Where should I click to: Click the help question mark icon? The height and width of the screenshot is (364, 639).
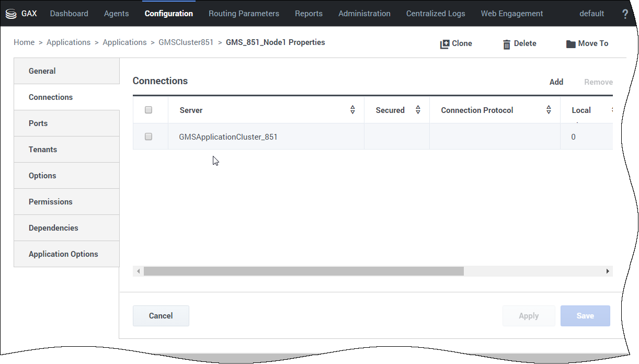click(625, 14)
